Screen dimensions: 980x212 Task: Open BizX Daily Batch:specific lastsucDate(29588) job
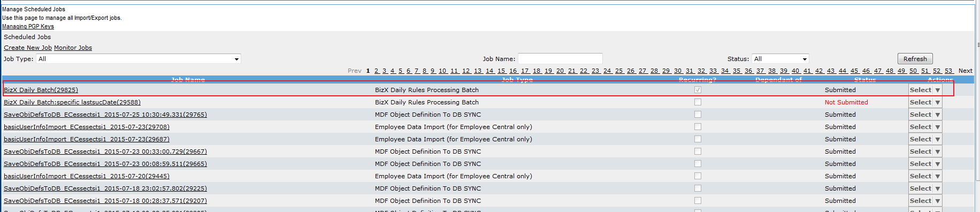pos(72,102)
